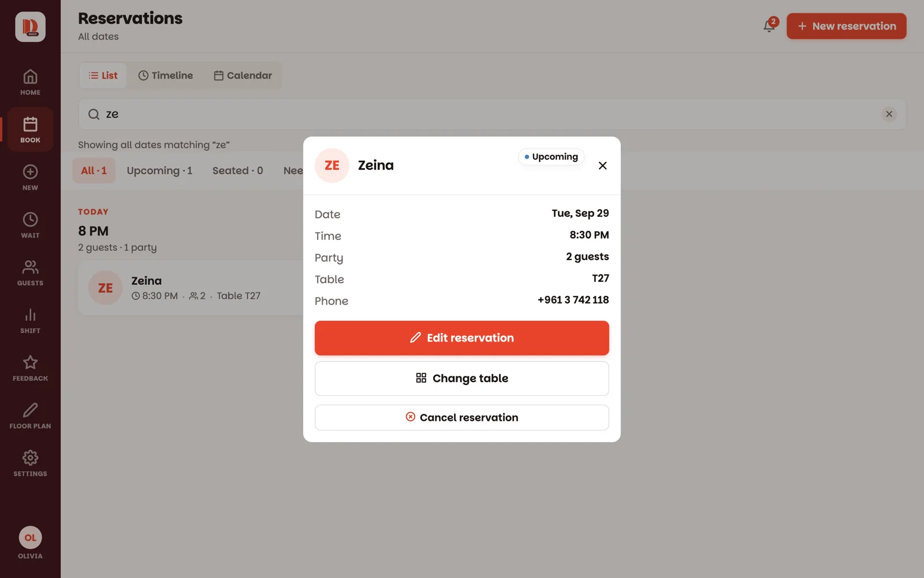Click the 8:30 PM time value in dialog

[x=589, y=235]
